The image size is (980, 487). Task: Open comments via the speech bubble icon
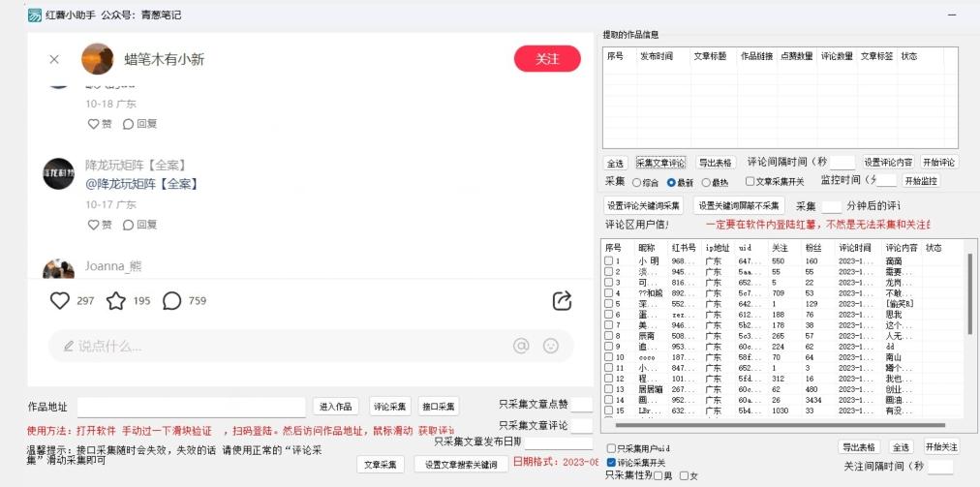tap(171, 301)
